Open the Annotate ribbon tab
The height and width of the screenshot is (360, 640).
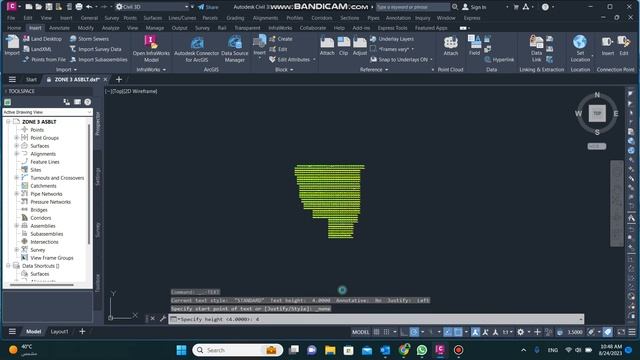tap(59, 28)
